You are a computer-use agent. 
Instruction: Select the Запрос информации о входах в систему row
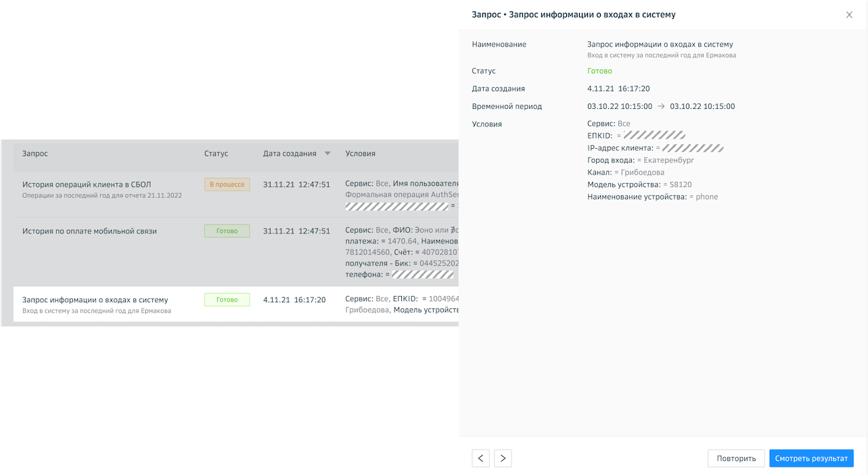click(x=95, y=300)
